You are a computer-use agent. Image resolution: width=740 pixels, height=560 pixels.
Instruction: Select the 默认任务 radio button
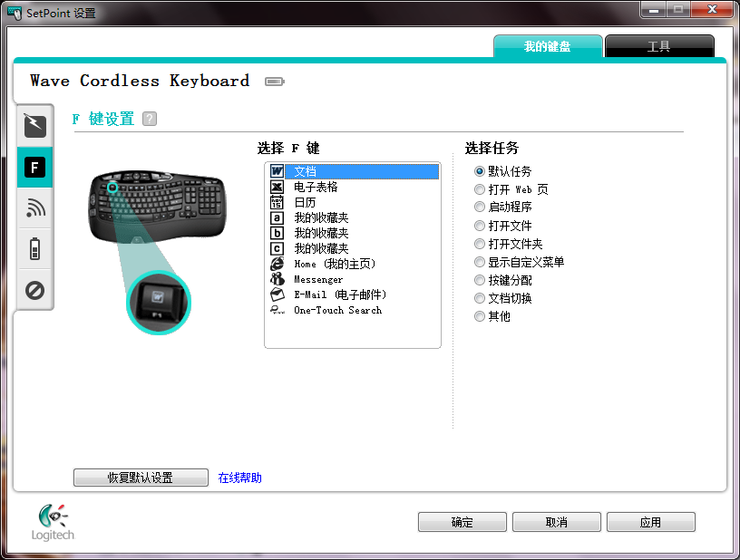click(x=480, y=171)
